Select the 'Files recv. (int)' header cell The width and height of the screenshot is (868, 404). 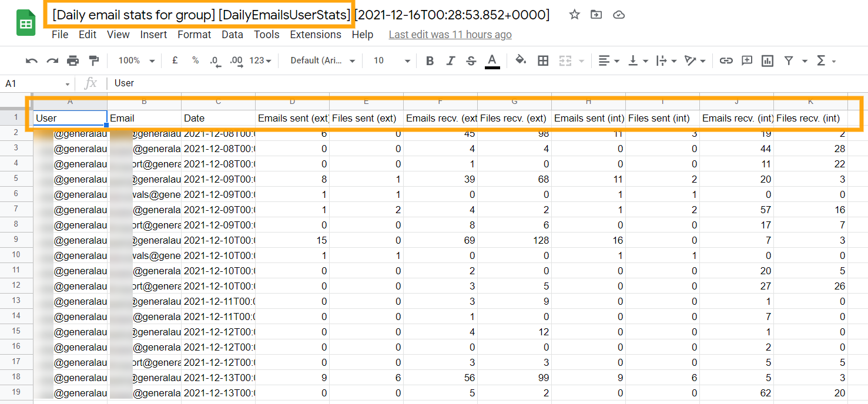pos(811,118)
